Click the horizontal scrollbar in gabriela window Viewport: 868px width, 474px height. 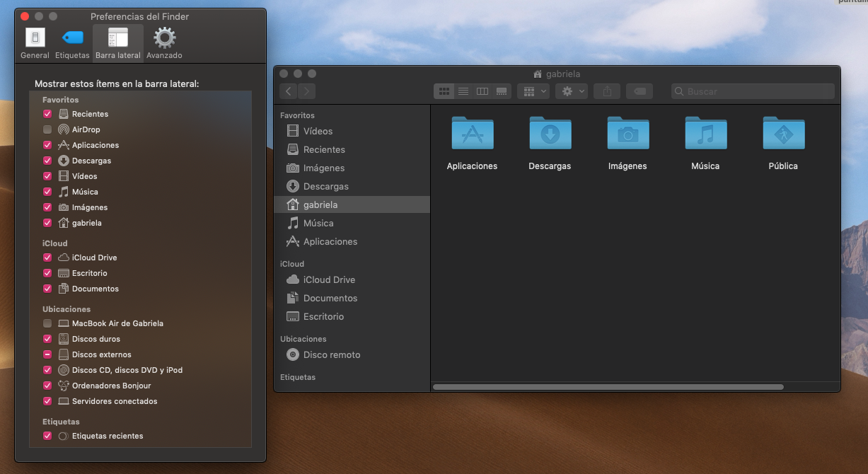click(x=608, y=387)
